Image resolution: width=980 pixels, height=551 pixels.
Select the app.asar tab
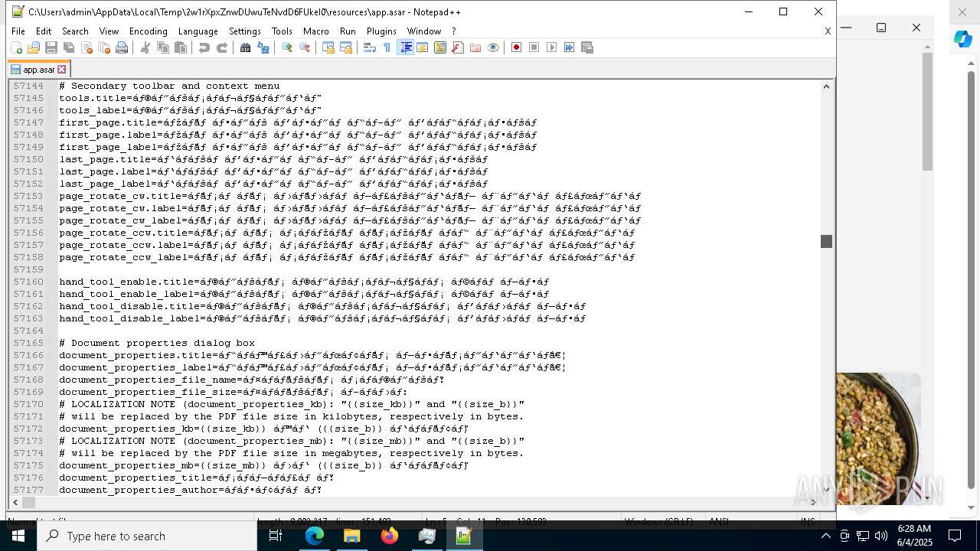click(x=37, y=70)
